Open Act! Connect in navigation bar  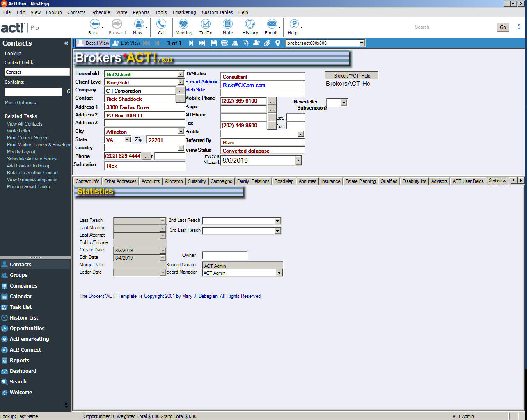pos(25,350)
